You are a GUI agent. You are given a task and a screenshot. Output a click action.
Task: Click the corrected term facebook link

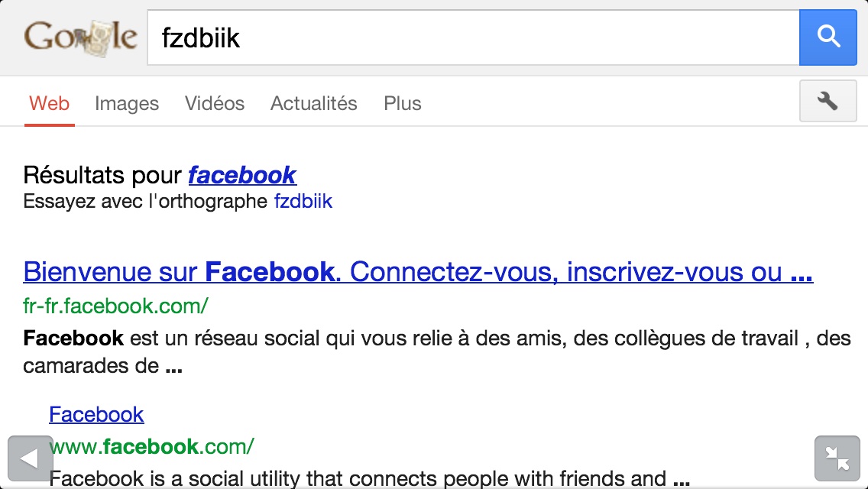[242, 175]
